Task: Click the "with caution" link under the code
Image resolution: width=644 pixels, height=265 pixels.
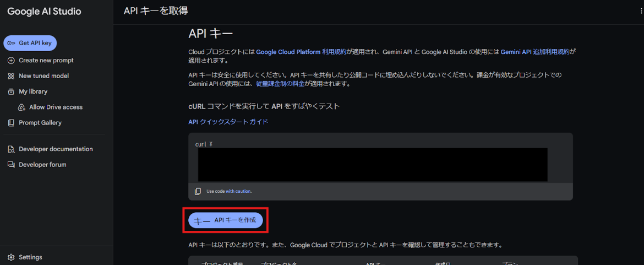Action: (x=238, y=191)
